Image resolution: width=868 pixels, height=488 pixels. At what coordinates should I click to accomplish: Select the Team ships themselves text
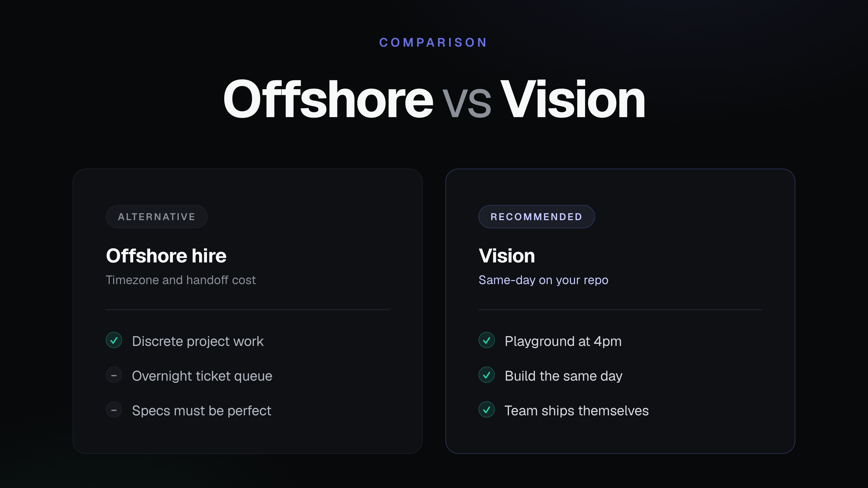(x=576, y=411)
